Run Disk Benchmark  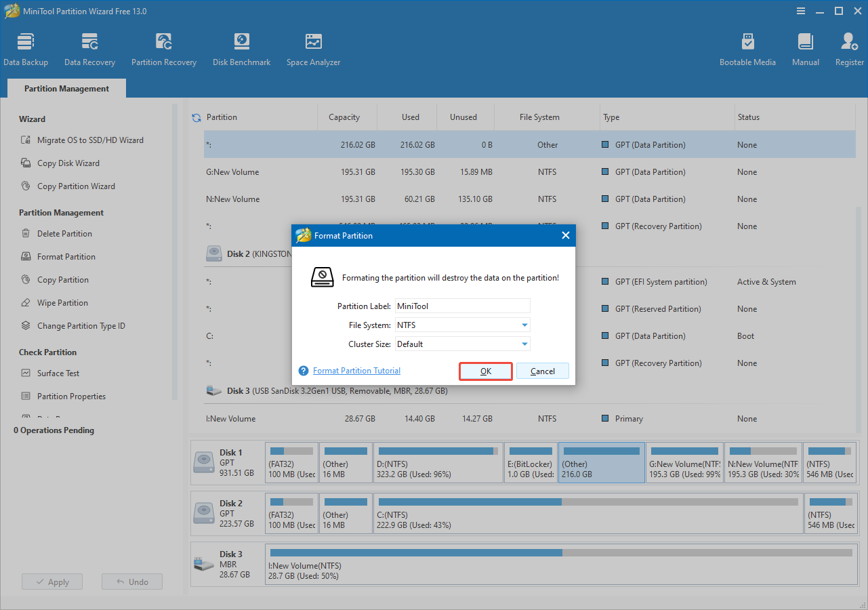[x=241, y=47]
